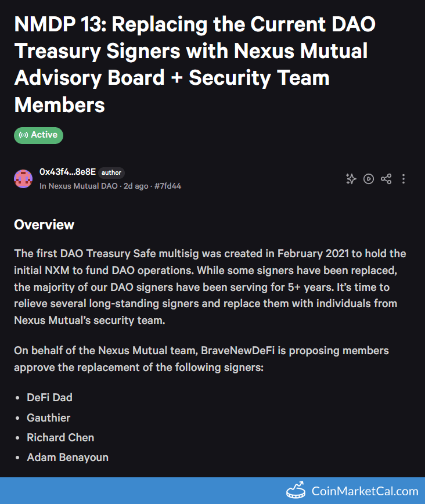This screenshot has width=425, height=504.
Task: Click the NMDP 13 proposal title
Action: tap(195, 64)
